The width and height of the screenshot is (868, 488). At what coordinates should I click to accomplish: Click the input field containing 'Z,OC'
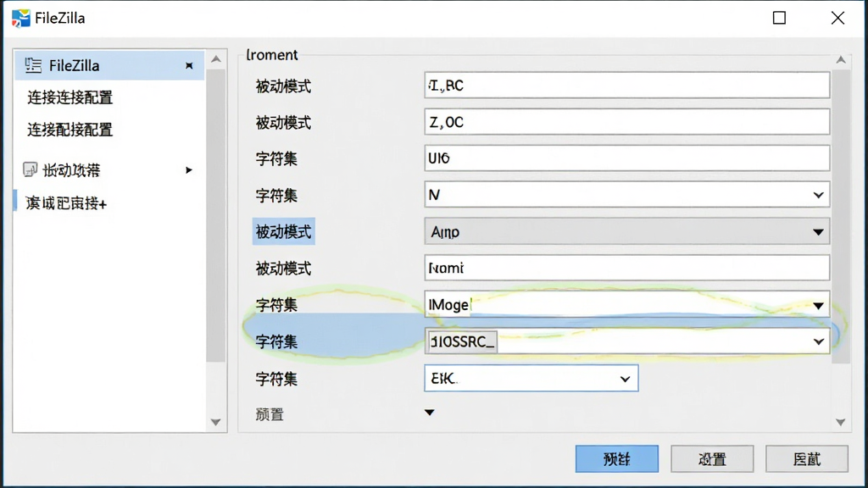coord(626,122)
